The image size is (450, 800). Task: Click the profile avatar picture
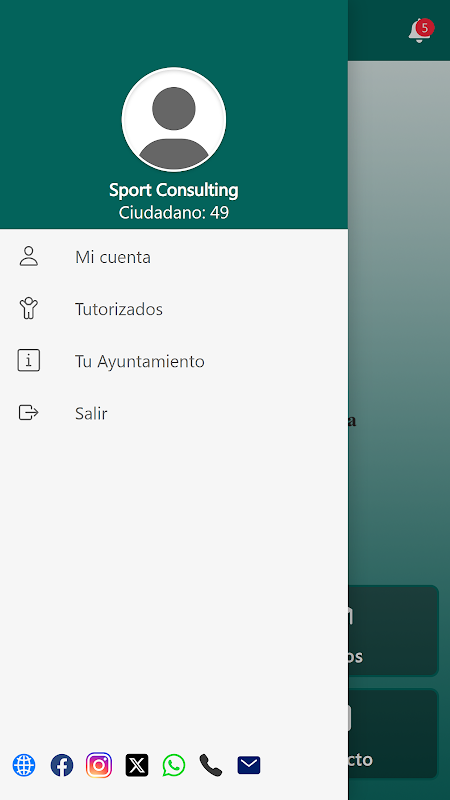[173, 120]
